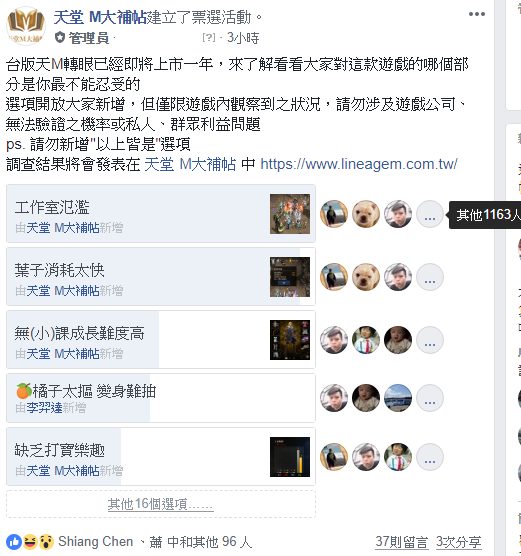Open the 缺乏打寶樂趣 option thumbnail image
The width and height of the screenshot is (521, 556).
[x=290, y=457]
